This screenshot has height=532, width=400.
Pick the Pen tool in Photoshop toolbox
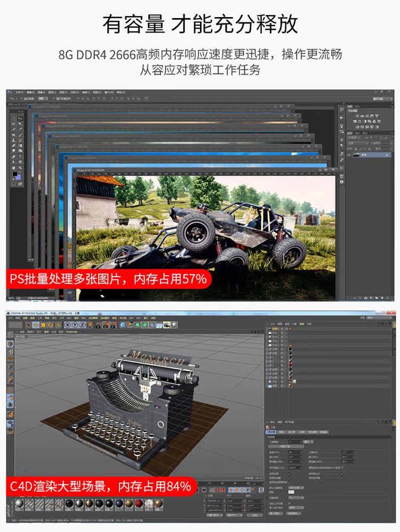pos(13,156)
